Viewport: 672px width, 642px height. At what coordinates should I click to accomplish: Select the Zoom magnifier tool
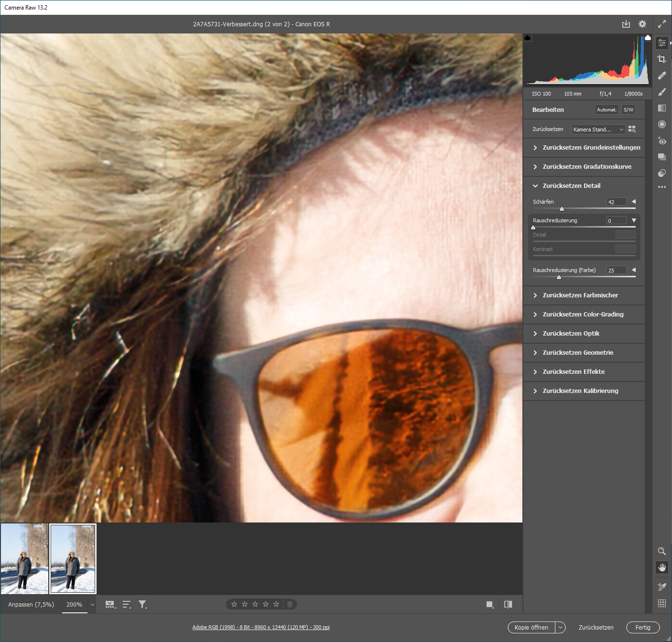point(661,551)
